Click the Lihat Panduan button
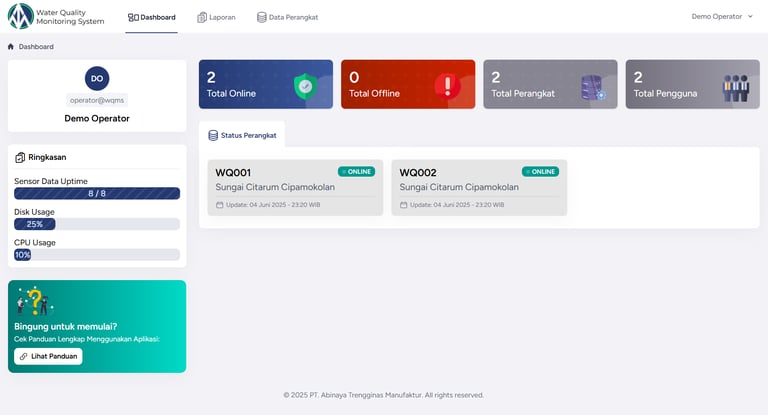 coord(48,356)
